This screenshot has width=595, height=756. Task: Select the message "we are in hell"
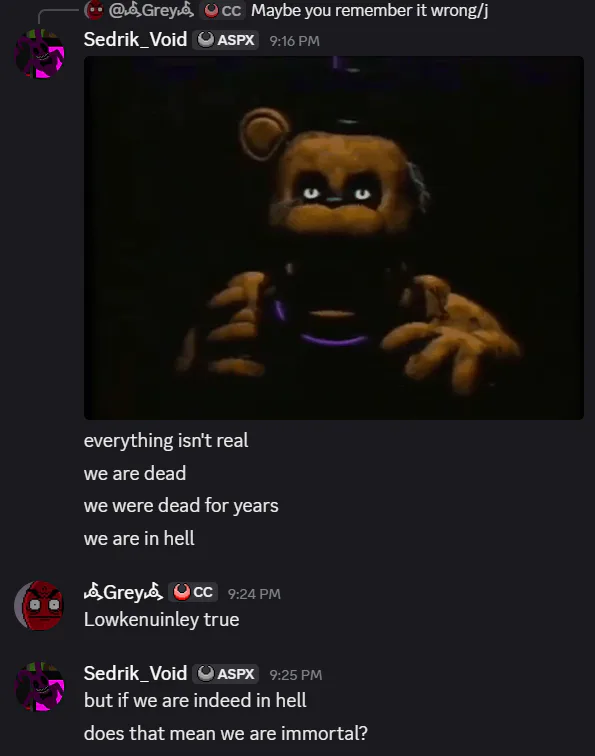pos(139,538)
